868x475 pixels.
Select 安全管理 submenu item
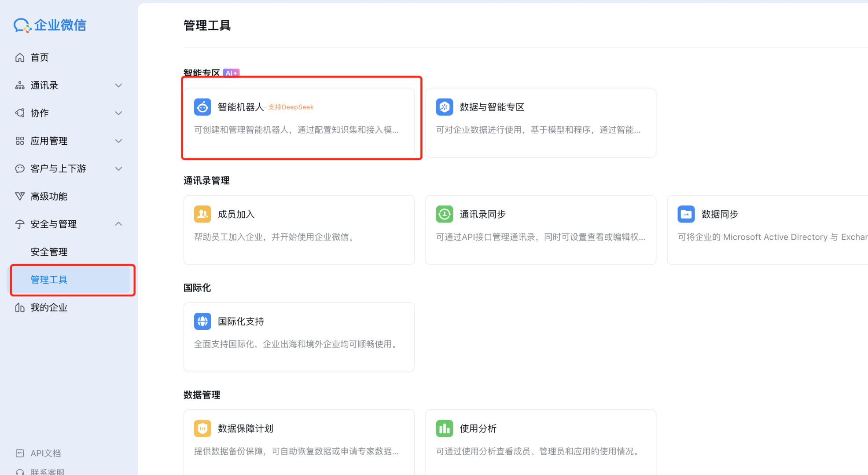(x=49, y=252)
